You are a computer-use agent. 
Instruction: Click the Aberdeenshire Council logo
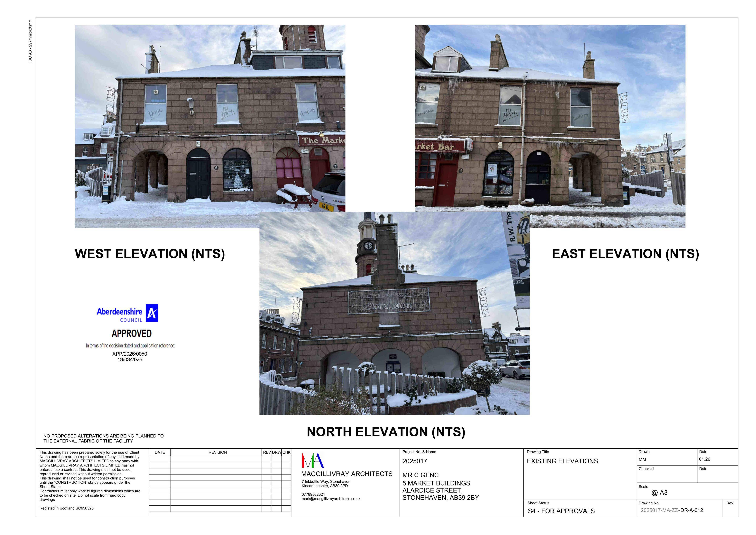127,313
